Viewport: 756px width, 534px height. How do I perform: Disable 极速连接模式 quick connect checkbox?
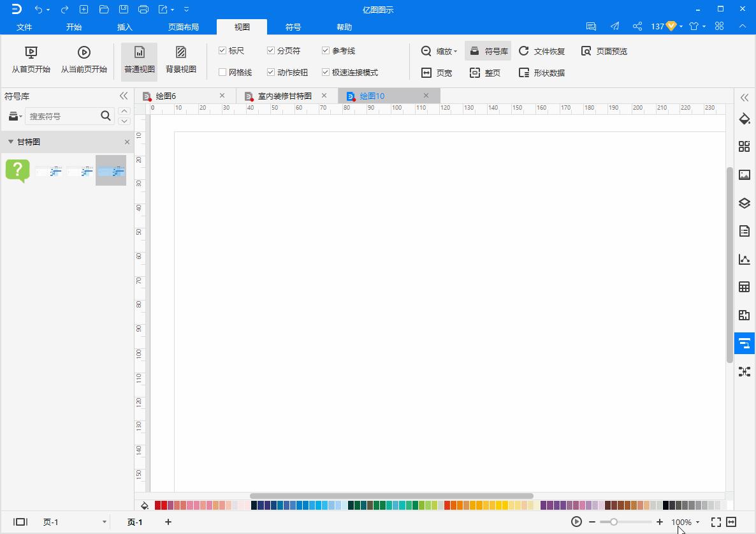326,72
